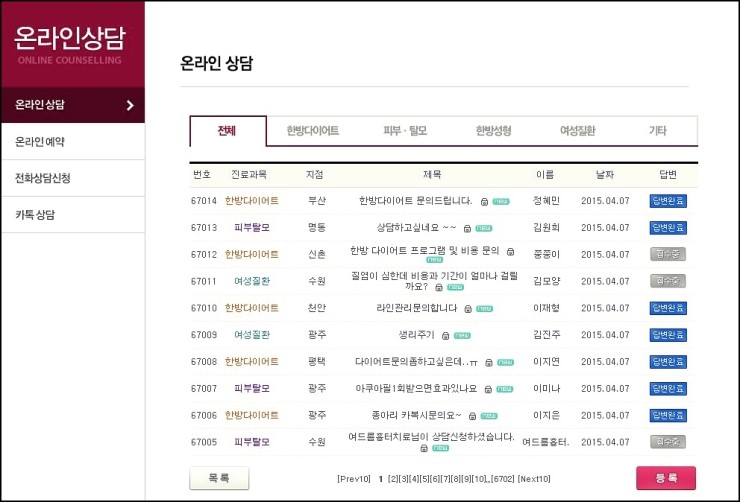This screenshot has width=740, height=502.
Task: Click the 목록 list button
Action: [219, 478]
